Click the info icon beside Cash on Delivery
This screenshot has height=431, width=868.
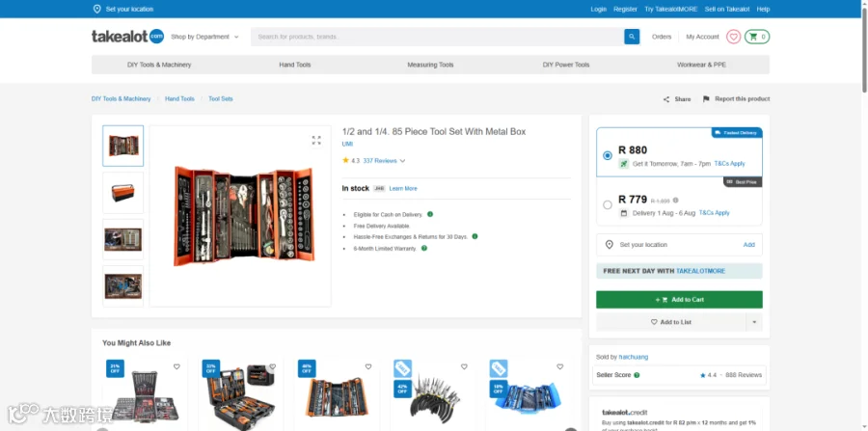[430, 214]
